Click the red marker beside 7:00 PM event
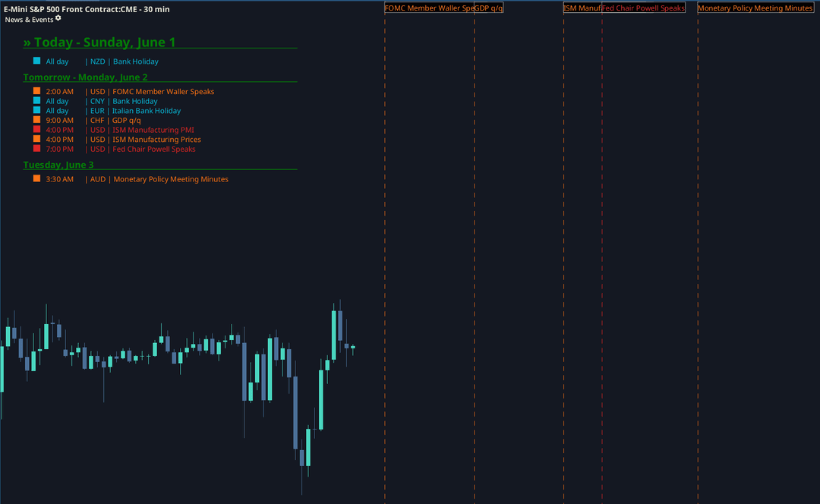820x504 pixels. pyautogui.click(x=36, y=148)
